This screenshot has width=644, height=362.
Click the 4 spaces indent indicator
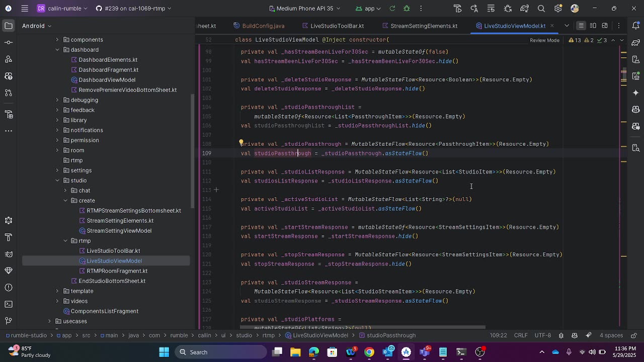[x=611, y=335]
